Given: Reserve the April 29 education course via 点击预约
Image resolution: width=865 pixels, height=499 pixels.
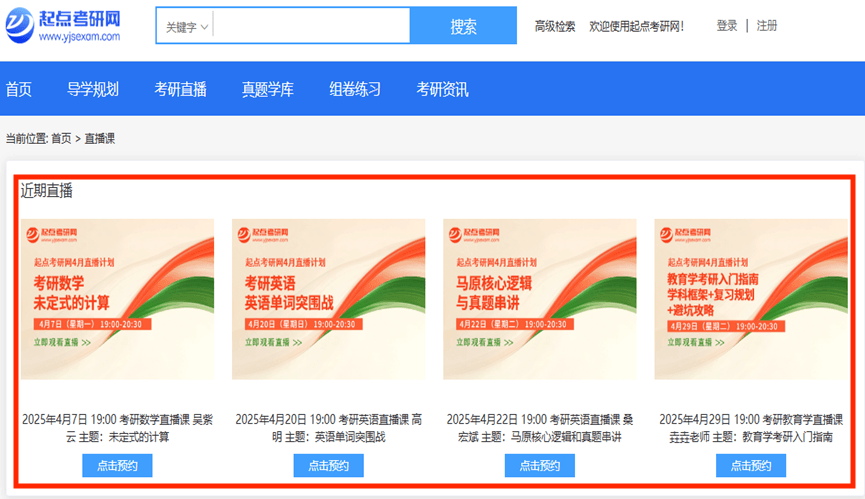Looking at the screenshot, I should click(750, 466).
